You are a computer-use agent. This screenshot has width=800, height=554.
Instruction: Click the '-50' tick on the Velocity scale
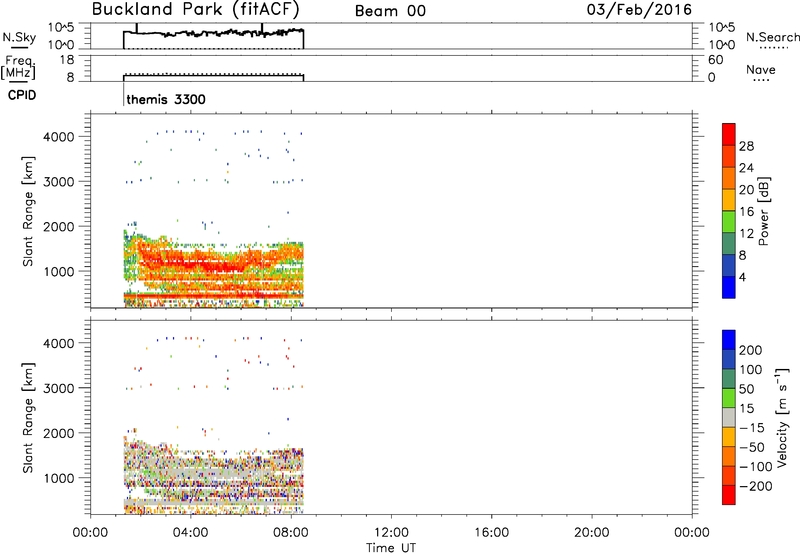pos(752,447)
